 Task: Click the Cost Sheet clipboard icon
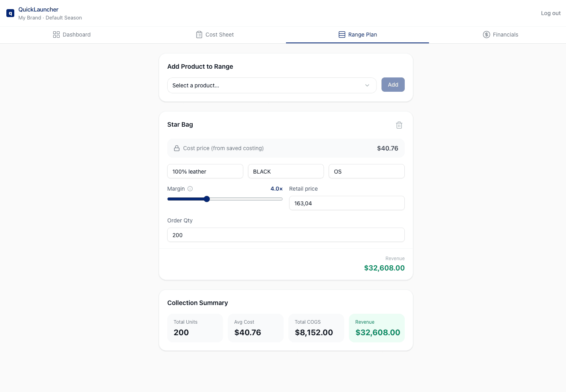(x=199, y=35)
